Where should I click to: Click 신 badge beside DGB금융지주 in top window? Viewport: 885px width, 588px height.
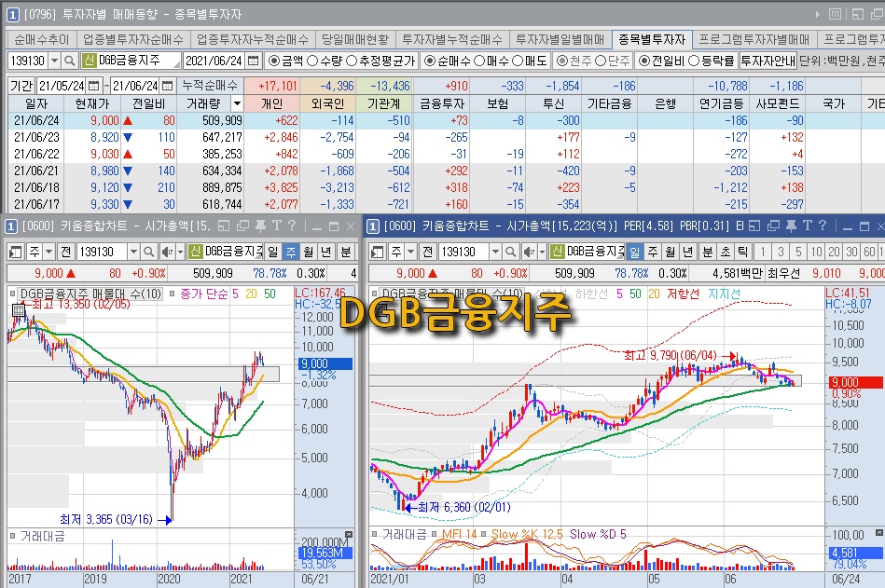[x=90, y=61]
